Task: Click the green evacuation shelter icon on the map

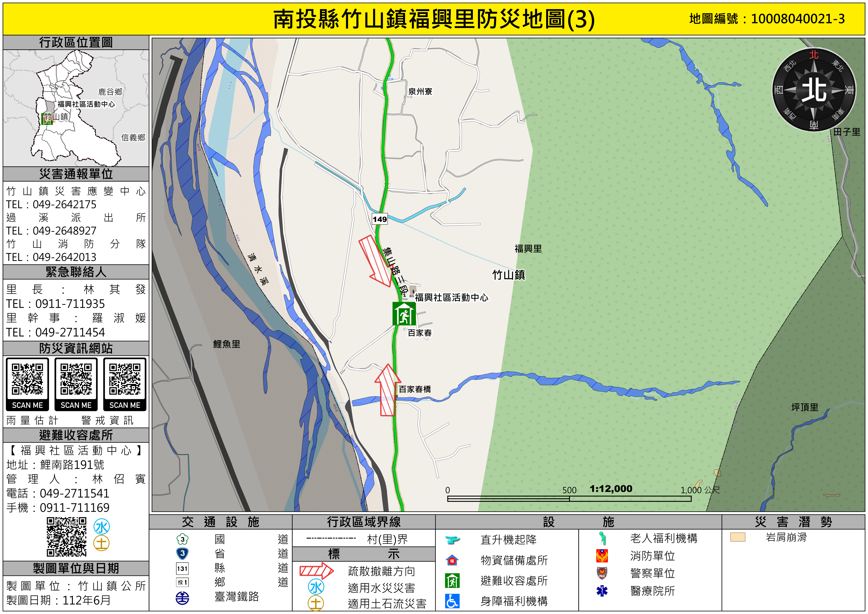Action: click(x=404, y=314)
